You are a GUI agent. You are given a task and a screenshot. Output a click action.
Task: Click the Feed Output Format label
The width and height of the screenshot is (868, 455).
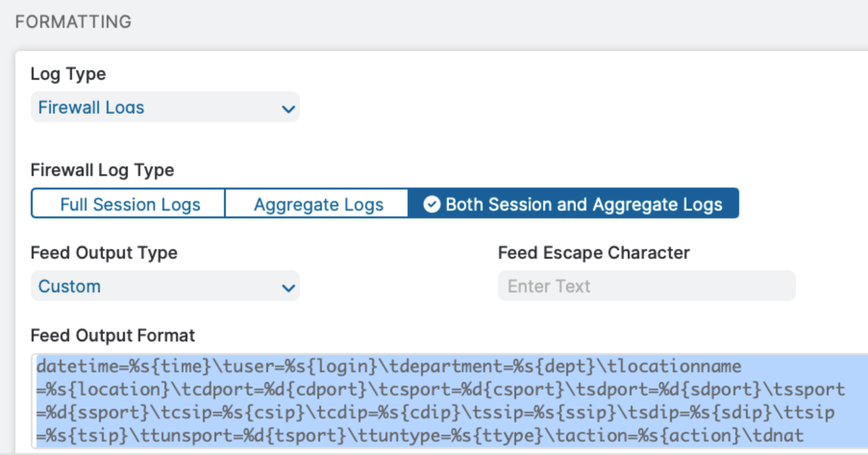click(112, 335)
